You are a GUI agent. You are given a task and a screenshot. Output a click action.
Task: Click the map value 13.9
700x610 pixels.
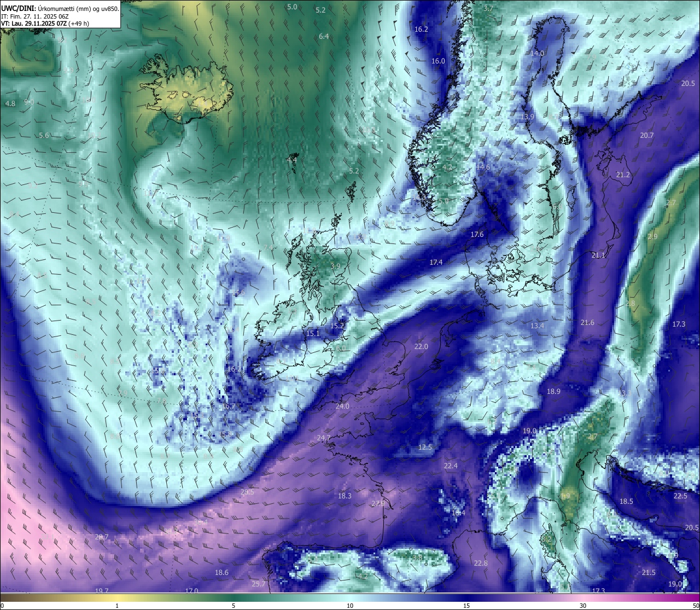527,117
